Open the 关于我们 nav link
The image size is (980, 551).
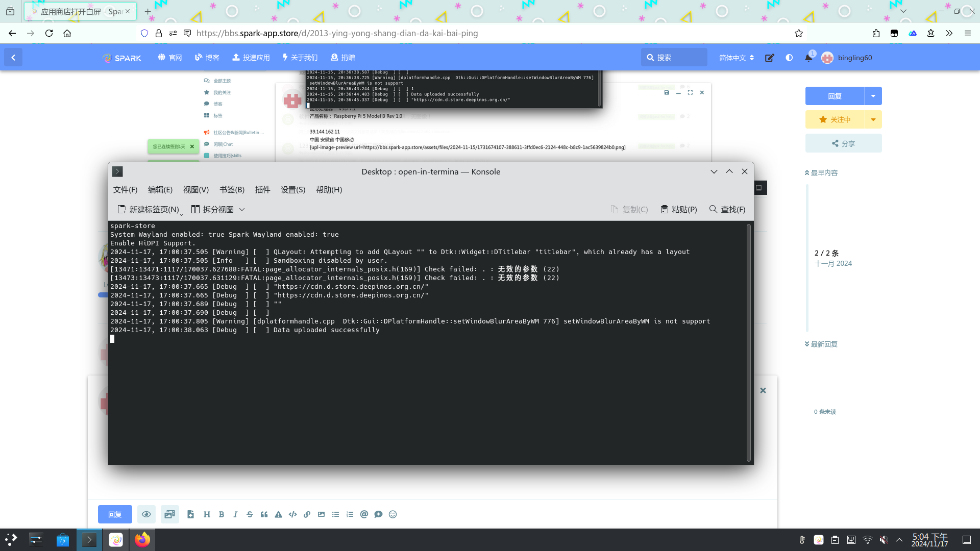[300, 58]
